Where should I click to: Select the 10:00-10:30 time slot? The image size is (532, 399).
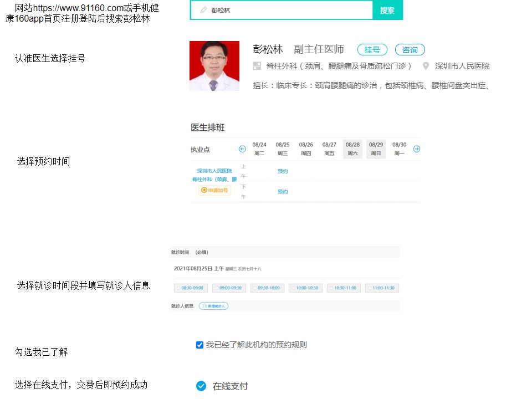click(306, 288)
